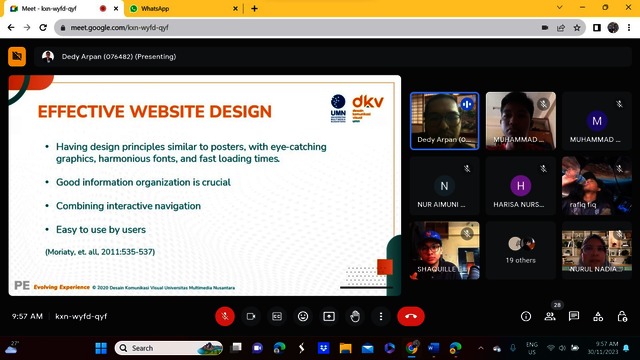
Task: Click Dedy Arpan presenter avatar in banner
Action: [x=48, y=56]
